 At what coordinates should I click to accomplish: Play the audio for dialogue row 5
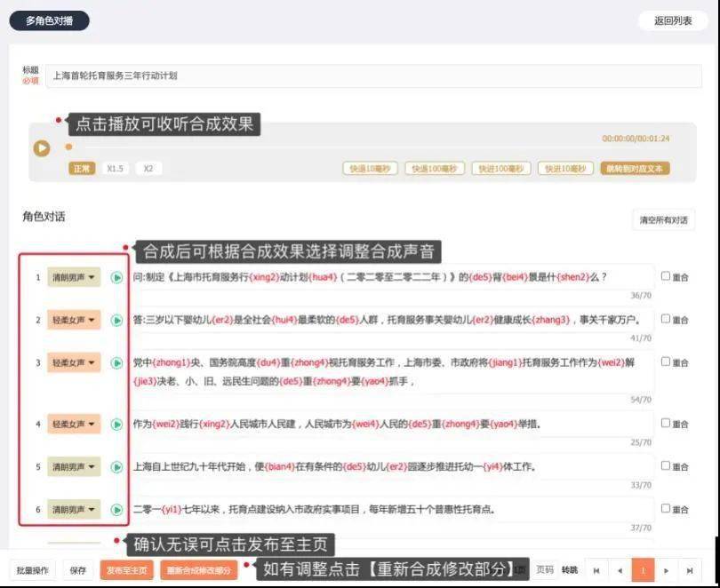[x=116, y=467]
